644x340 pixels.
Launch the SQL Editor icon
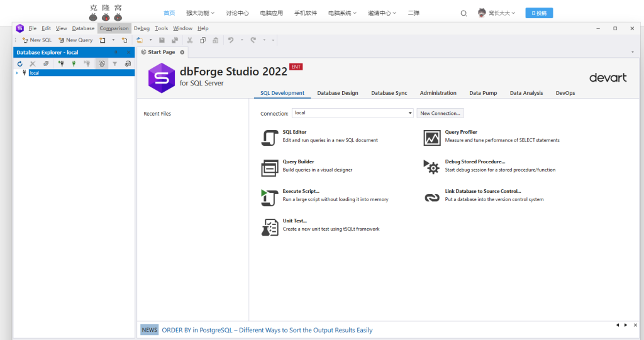click(269, 138)
